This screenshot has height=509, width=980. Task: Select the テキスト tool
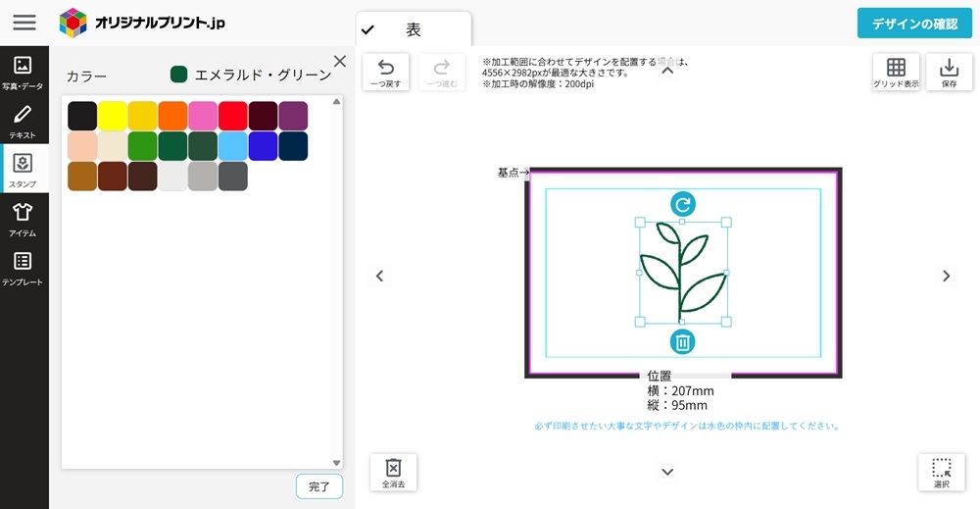[x=23, y=120]
